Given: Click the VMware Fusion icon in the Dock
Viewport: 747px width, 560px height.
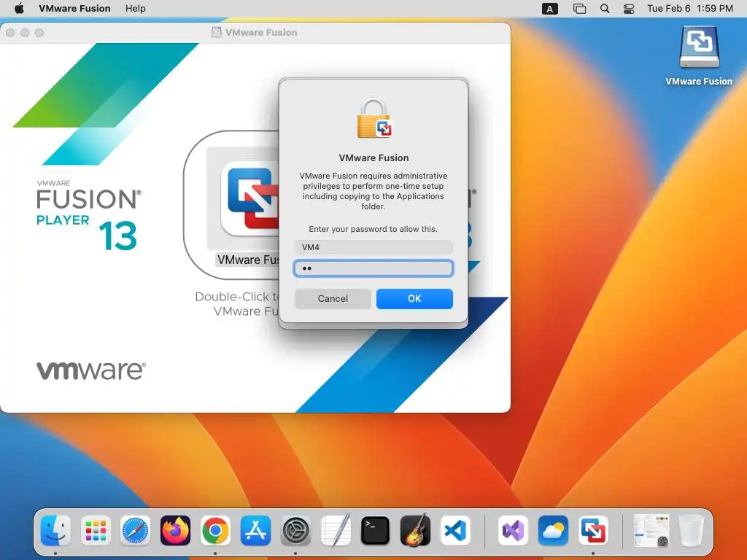Looking at the screenshot, I should click(x=593, y=530).
